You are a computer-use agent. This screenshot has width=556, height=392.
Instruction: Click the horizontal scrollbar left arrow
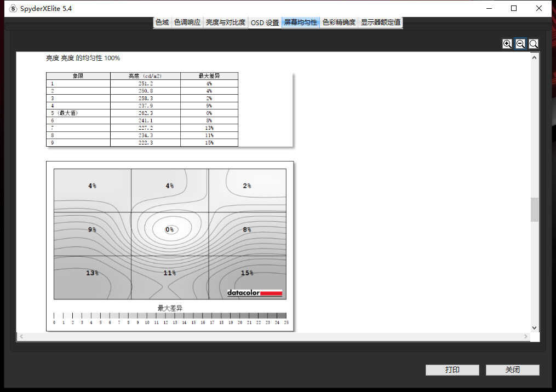pos(21,336)
